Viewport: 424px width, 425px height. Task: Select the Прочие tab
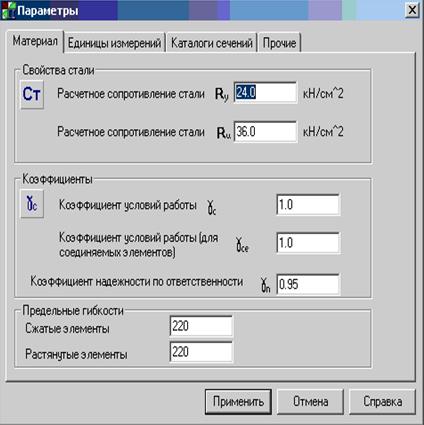click(x=279, y=43)
